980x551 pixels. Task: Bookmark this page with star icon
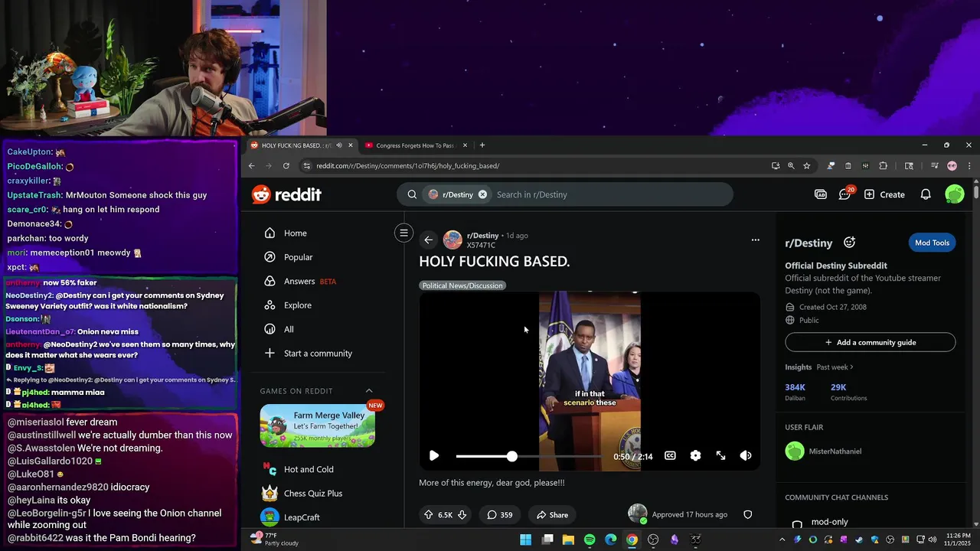tap(806, 166)
